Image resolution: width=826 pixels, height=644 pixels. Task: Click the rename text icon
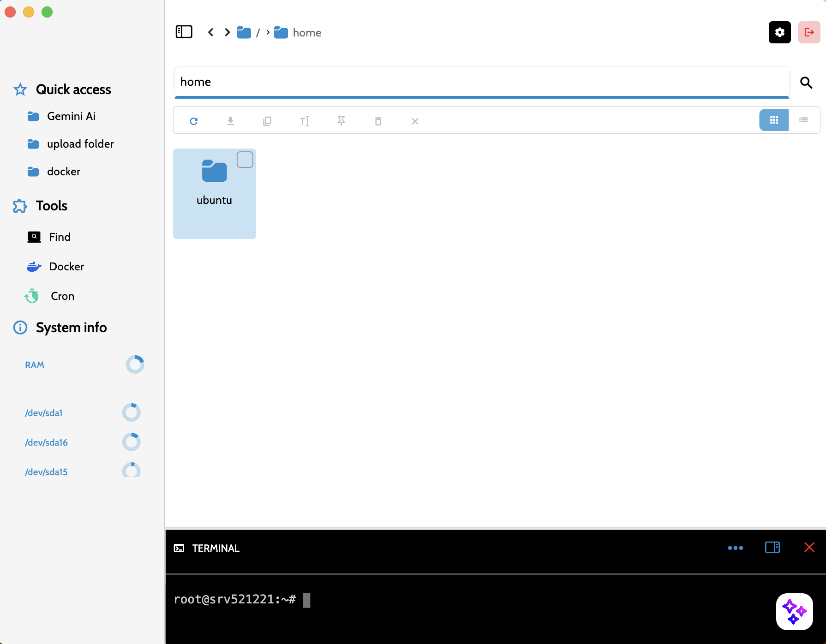pos(304,121)
